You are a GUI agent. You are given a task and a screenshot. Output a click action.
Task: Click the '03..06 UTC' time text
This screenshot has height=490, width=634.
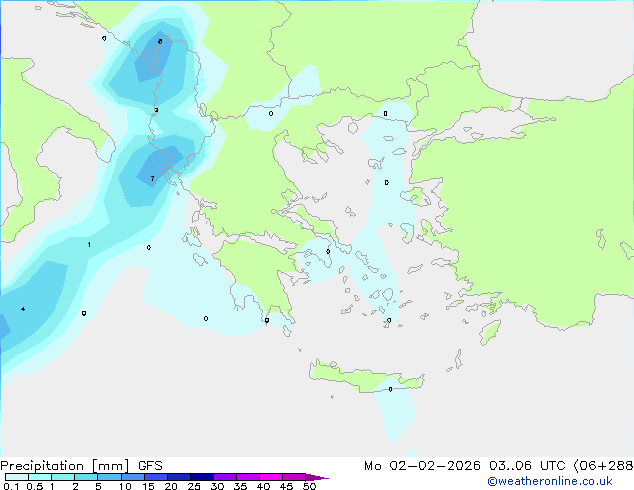click(526, 466)
